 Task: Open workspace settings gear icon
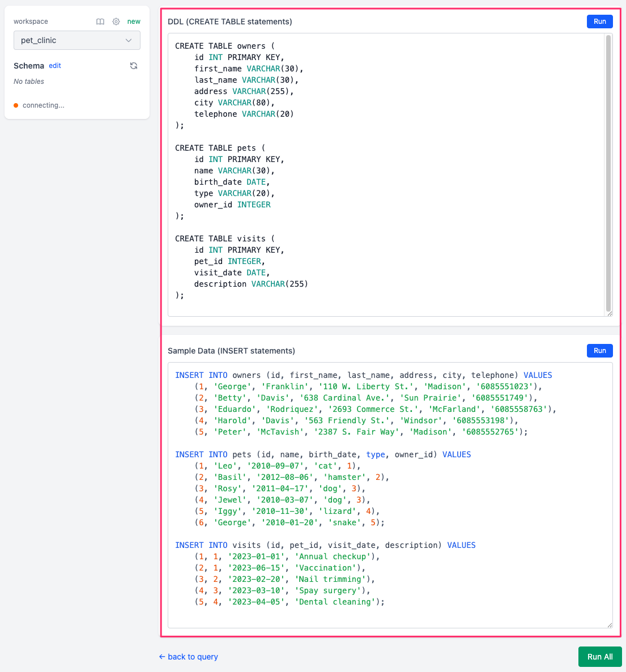tap(116, 22)
